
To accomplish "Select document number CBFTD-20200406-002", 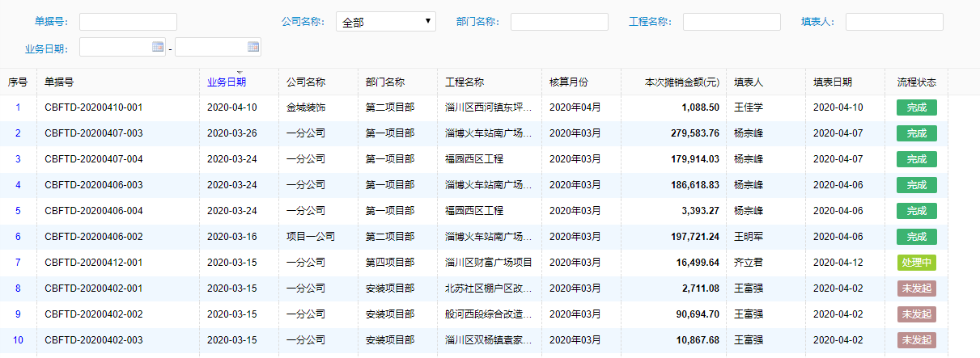I will 94,237.
